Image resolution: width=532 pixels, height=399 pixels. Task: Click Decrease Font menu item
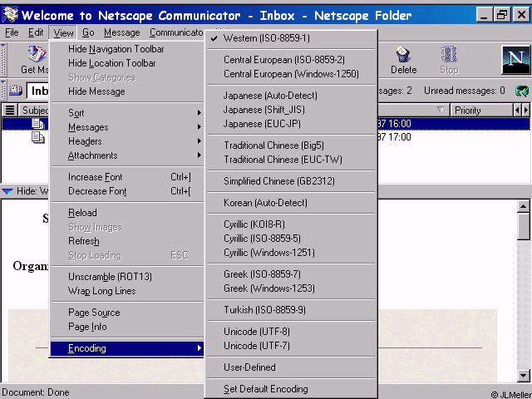tap(127, 191)
